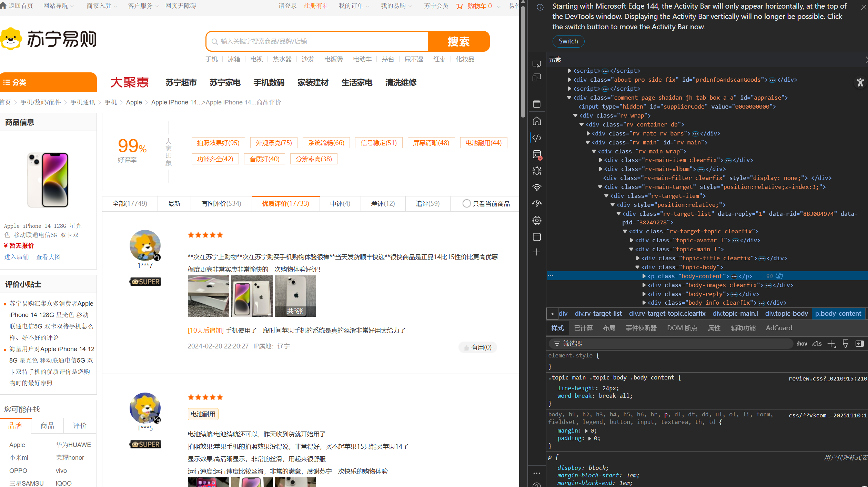Switch to the 已计算 computed tab

(583, 328)
